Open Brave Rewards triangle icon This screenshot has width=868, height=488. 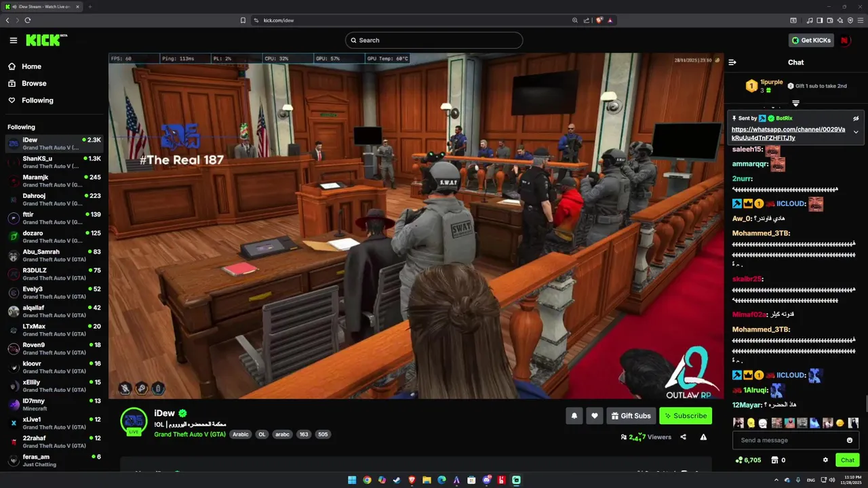pos(610,20)
